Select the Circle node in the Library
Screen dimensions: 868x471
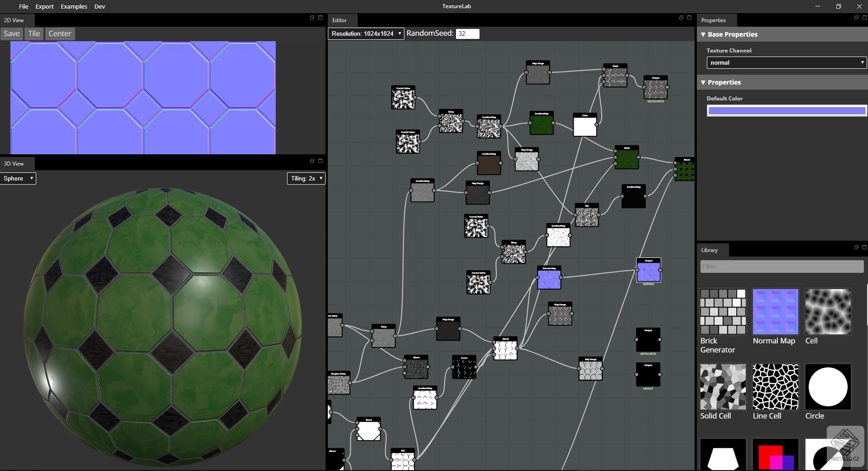click(x=828, y=387)
